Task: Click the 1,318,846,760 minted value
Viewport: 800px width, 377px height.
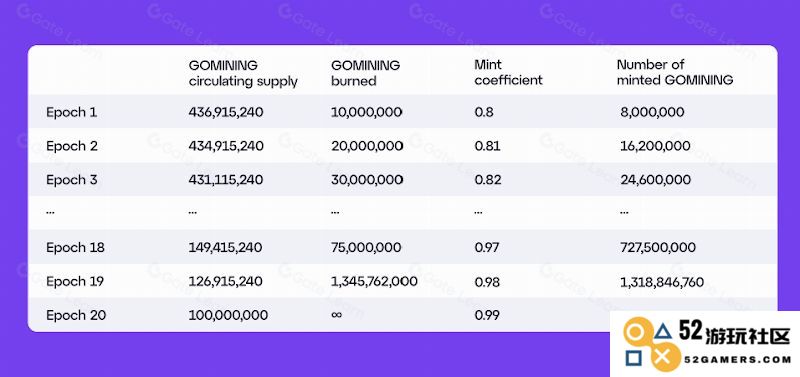Action: (662, 282)
